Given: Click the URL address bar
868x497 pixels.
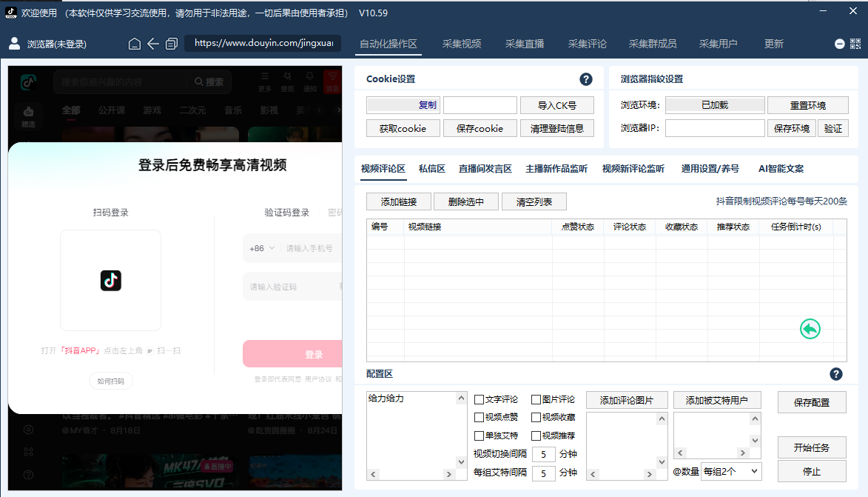Looking at the screenshot, I should point(263,43).
